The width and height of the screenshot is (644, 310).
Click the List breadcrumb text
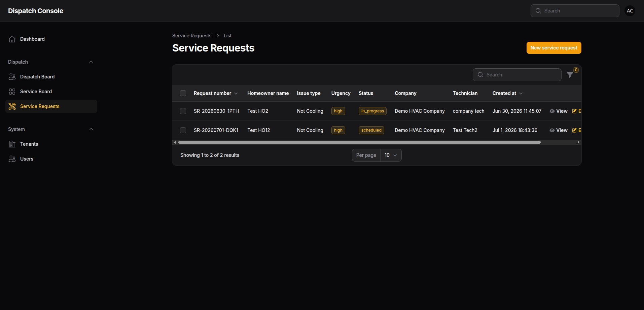227,36
